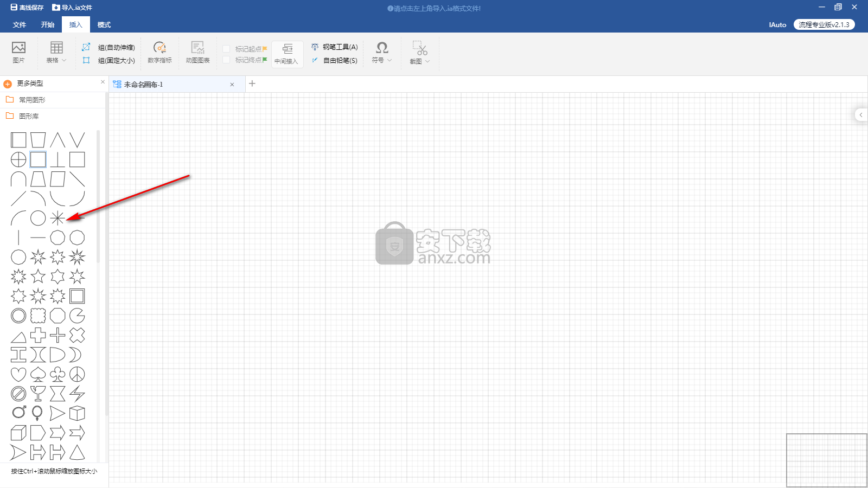This screenshot has height=488, width=868.
Task: Toggle the 标记终点 checkbox
Action: pyautogui.click(x=226, y=60)
